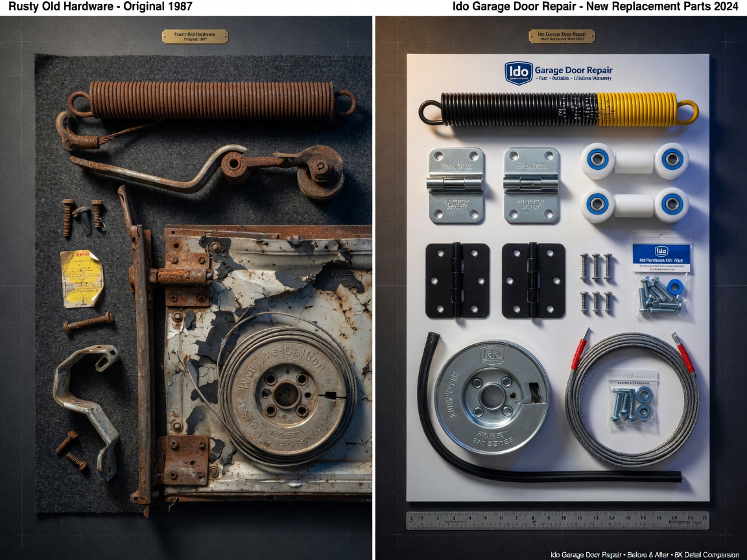This screenshot has height=560, width=747.
Task: Click the "Garage Door Repair" board heading
Action: pyautogui.click(x=574, y=71)
